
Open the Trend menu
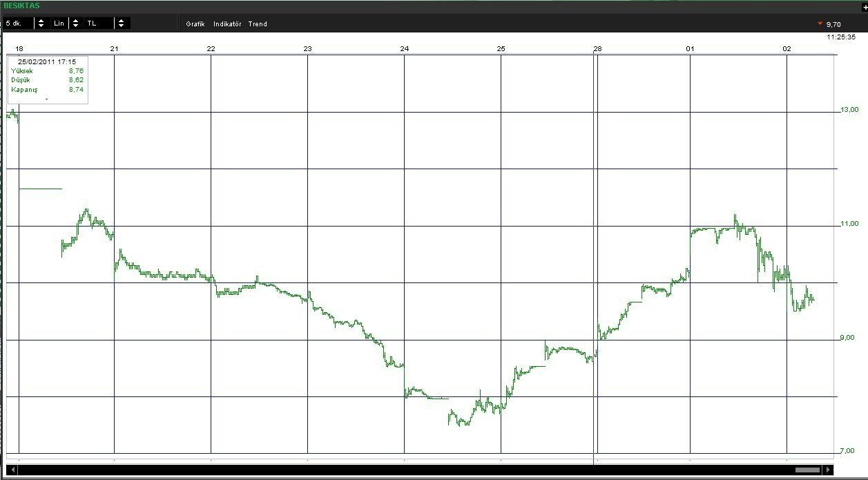pos(258,24)
